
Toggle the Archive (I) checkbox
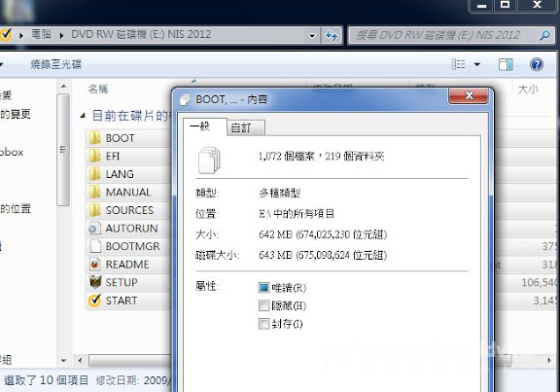263,324
